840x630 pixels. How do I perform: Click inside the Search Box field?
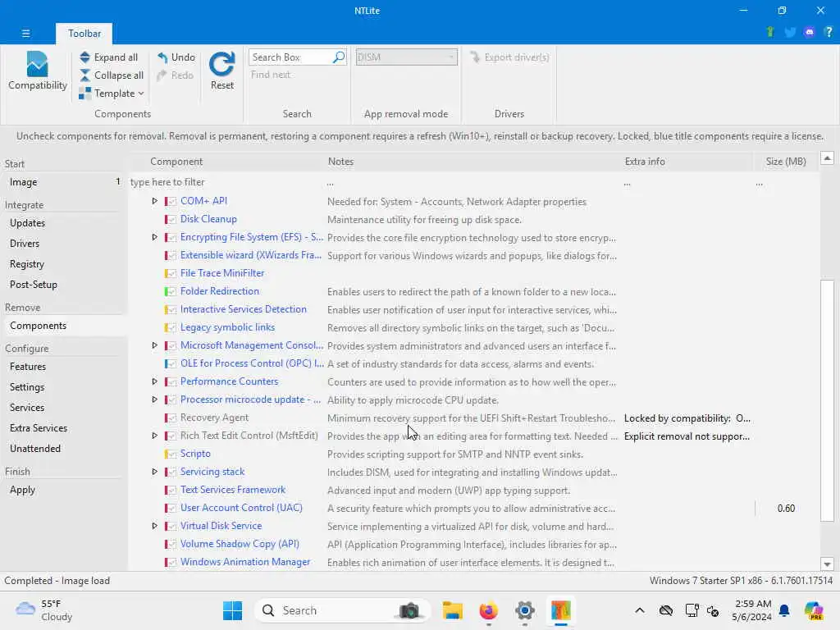click(291, 57)
